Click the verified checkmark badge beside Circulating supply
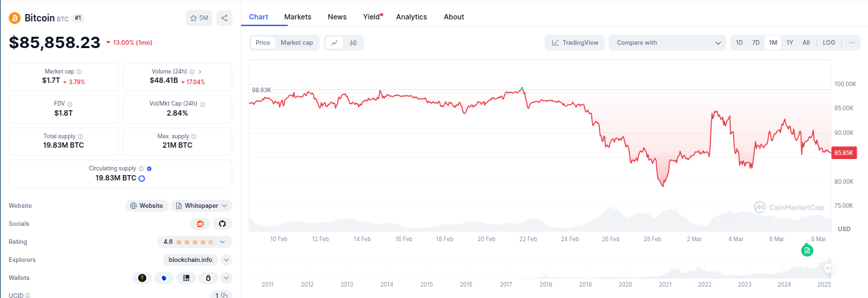The height and width of the screenshot is (298, 868). tap(149, 169)
